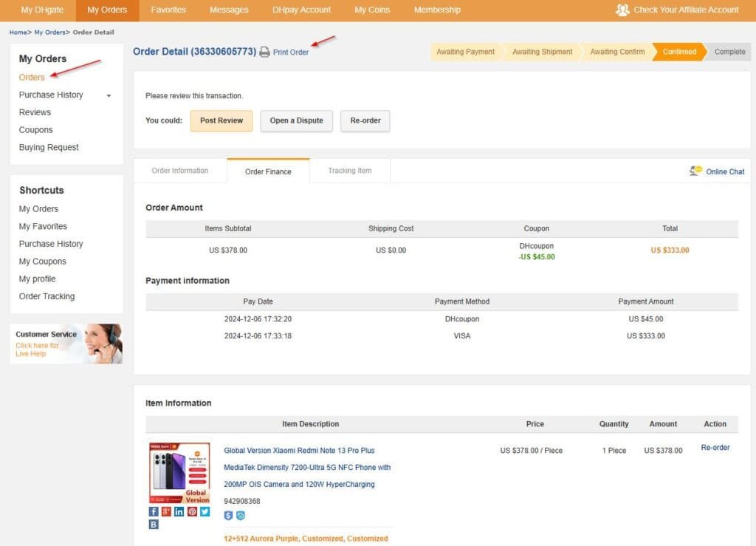Open DHpay Account in the top bar
The image size is (756, 546).
[x=301, y=10]
